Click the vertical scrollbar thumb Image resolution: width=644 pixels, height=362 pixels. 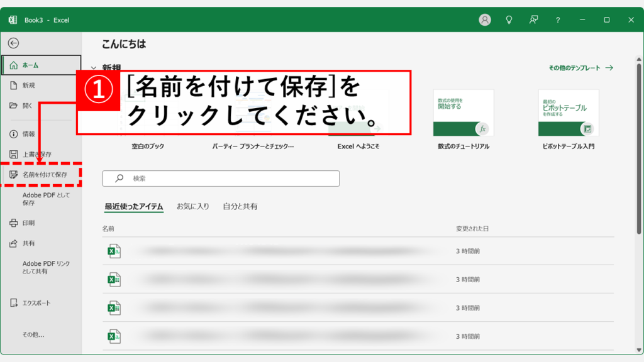[639, 148]
